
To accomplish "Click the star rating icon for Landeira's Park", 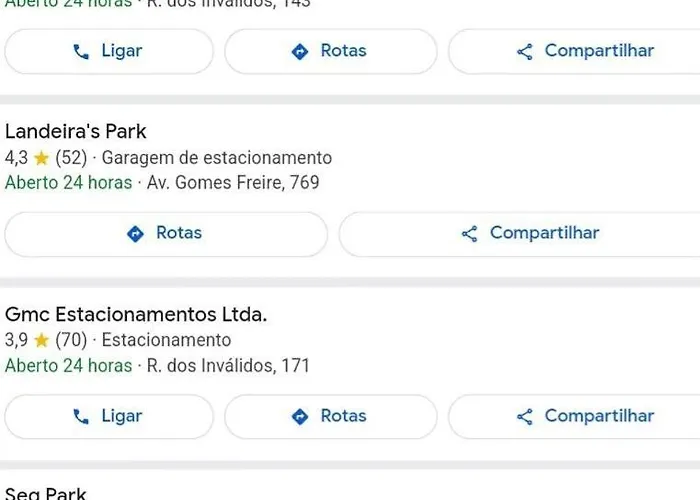I will tap(41, 158).
